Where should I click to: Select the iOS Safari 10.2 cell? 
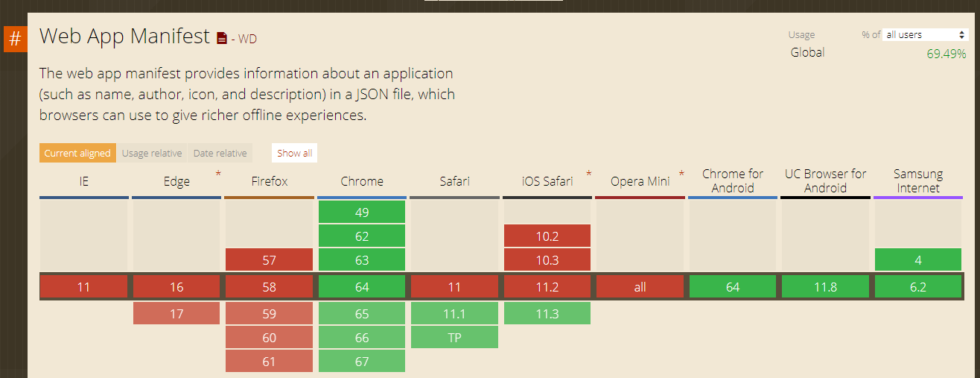point(547,236)
